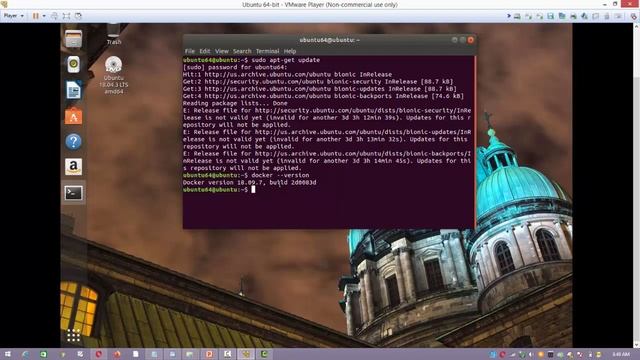The width and height of the screenshot is (640, 360).
Task: Open the terminal Help menu
Action: (290, 51)
